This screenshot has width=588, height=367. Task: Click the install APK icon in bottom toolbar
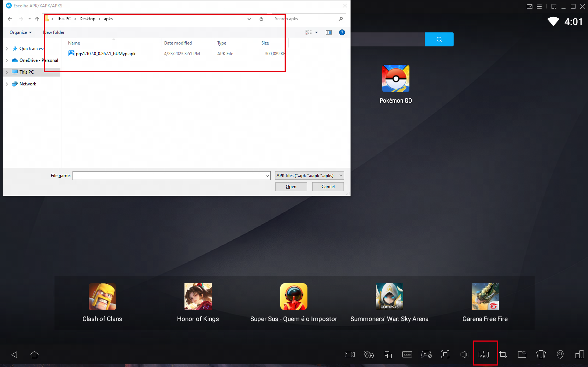pos(483,354)
